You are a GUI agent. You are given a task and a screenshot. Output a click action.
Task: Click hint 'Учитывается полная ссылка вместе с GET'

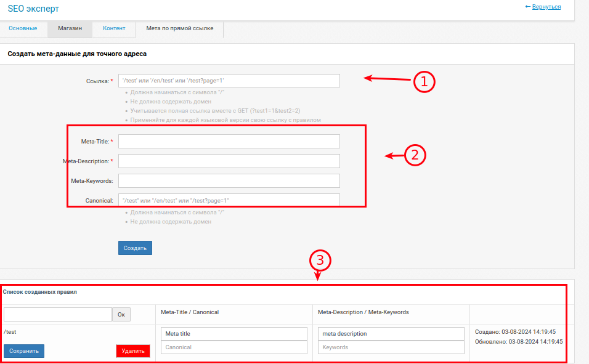(x=215, y=111)
